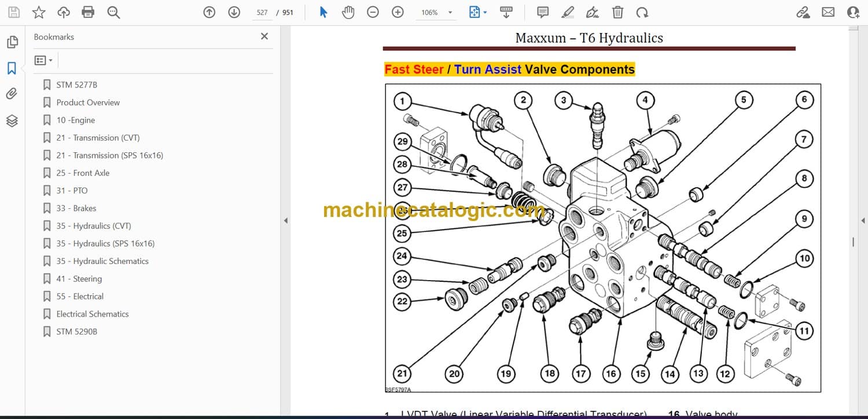
Task: Go to 21 - Transmission (CVT) bookmark
Action: 98,138
